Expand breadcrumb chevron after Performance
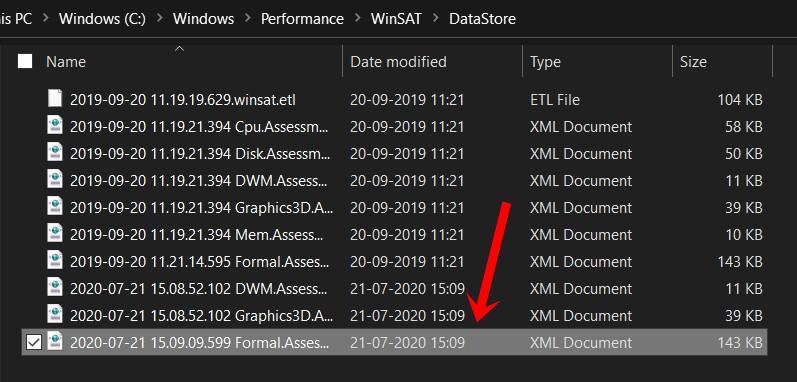 click(x=357, y=19)
